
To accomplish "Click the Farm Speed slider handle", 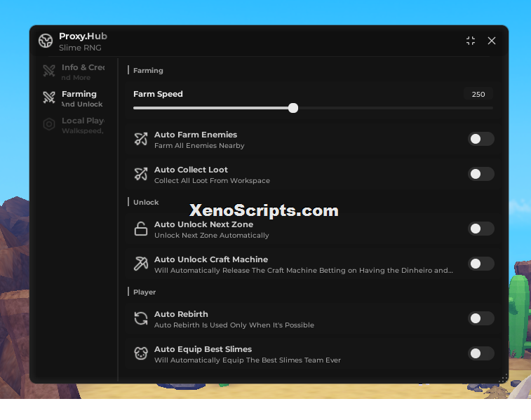I will (x=293, y=108).
